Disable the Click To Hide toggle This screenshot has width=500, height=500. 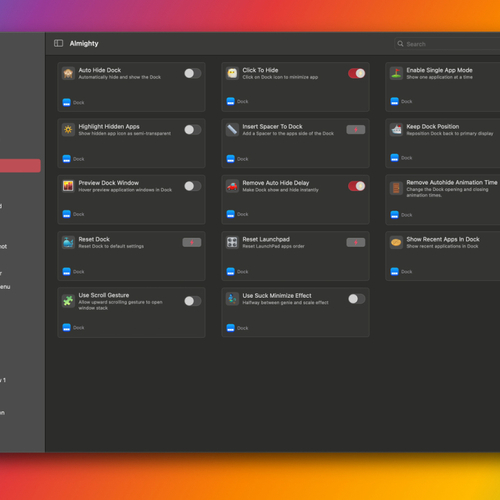(x=357, y=73)
